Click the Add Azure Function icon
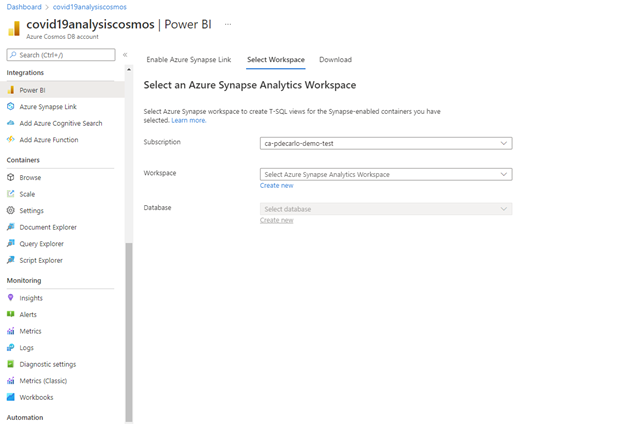The image size is (624, 424). (x=11, y=139)
